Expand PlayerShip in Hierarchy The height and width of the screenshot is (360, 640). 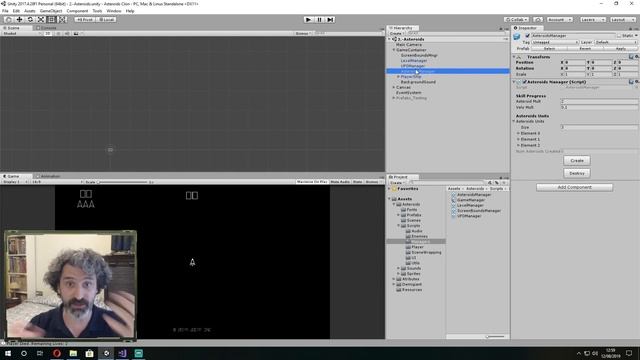(x=398, y=77)
